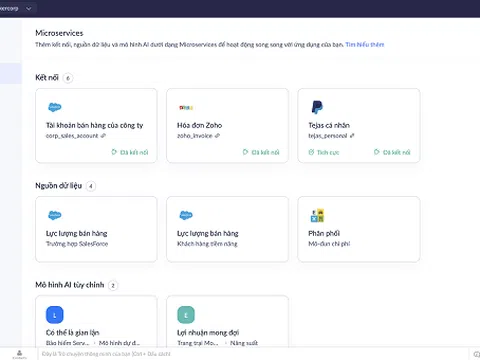Click the 'Mô-đun chi phí' subtitle

coord(329,244)
